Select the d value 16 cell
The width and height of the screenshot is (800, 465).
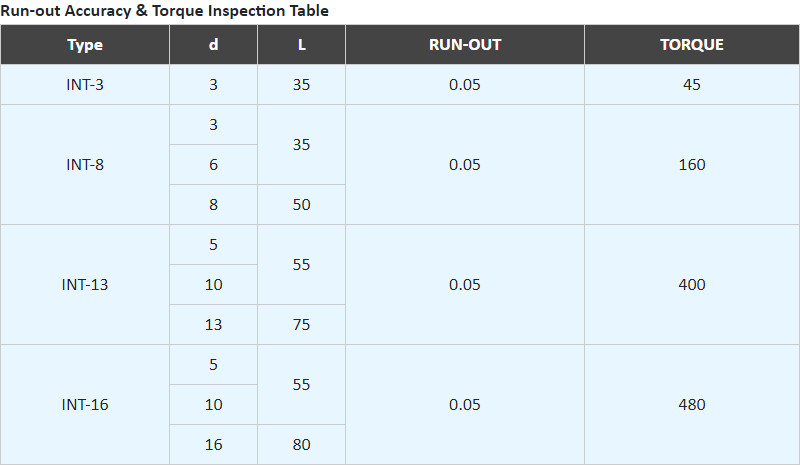coord(213,445)
